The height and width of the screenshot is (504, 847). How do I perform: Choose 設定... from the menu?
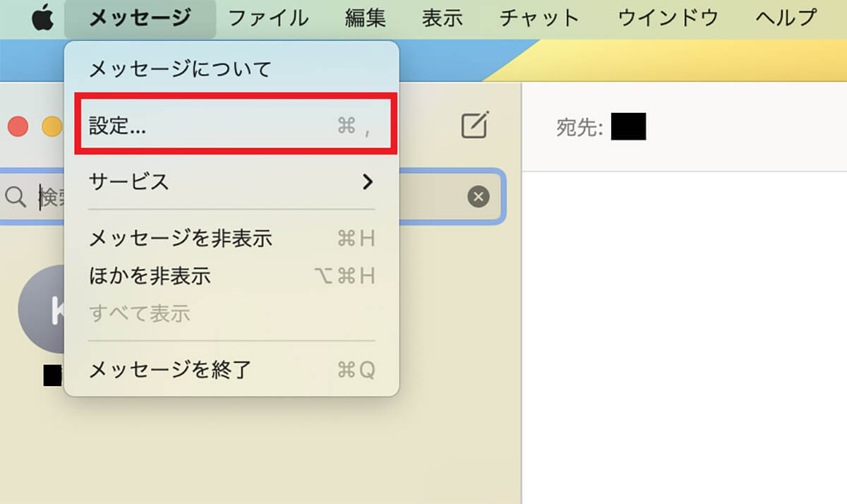click(x=232, y=126)
